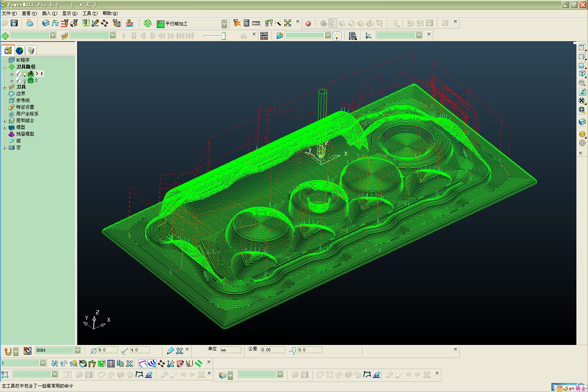This screenshot has height=392, width=588.
Task: Click the Save project icon
Action: pyautogui.click(x=14, y=23)
